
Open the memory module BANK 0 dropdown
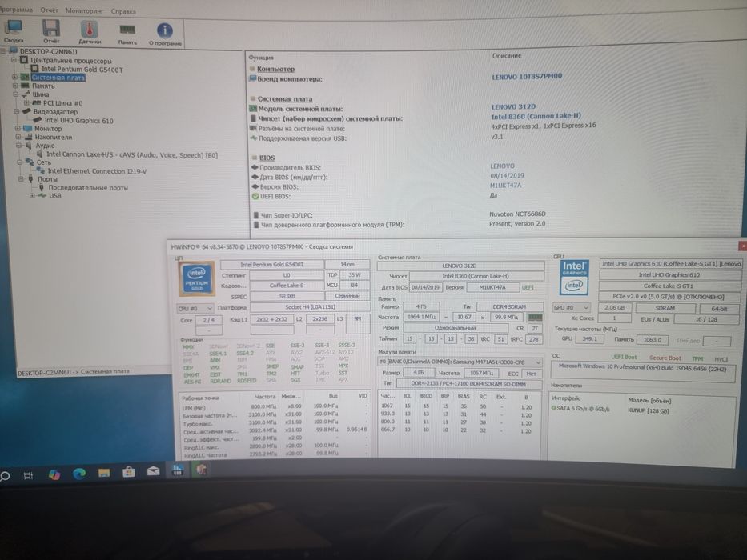tap(460, 362)
